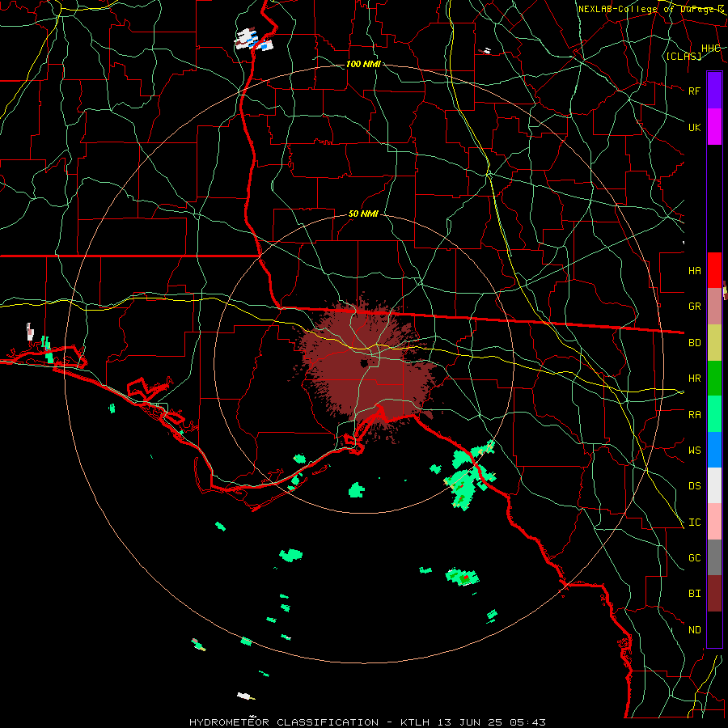Click the HHC product code text
This screenshot has width=728, height=728.
(x=710, y=49)
